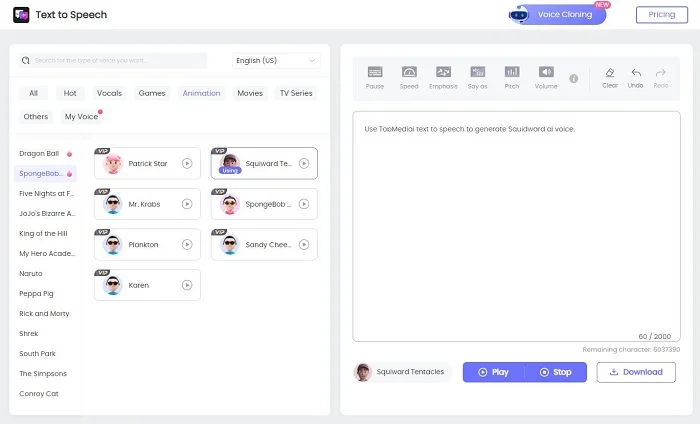Select The Simpsons series
This screenshot has height=424, width=700.
point(43,374)
